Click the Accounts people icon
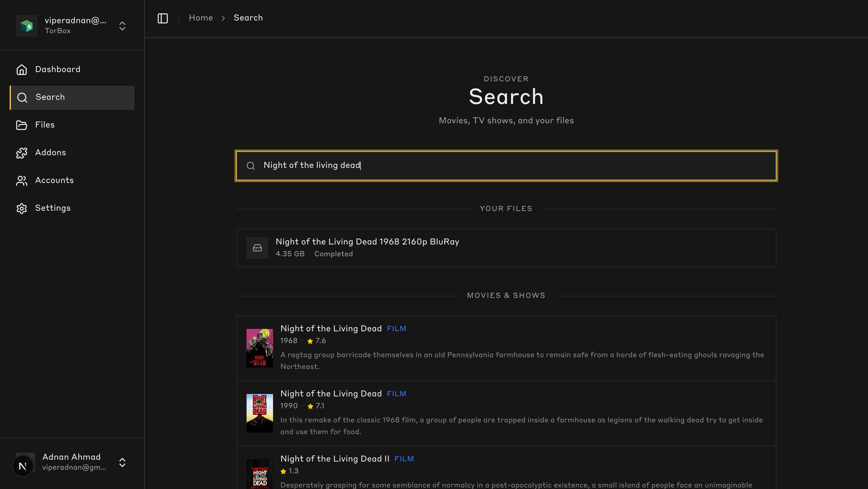This screenshot has width=868, height=489. (x=22, y=181)
